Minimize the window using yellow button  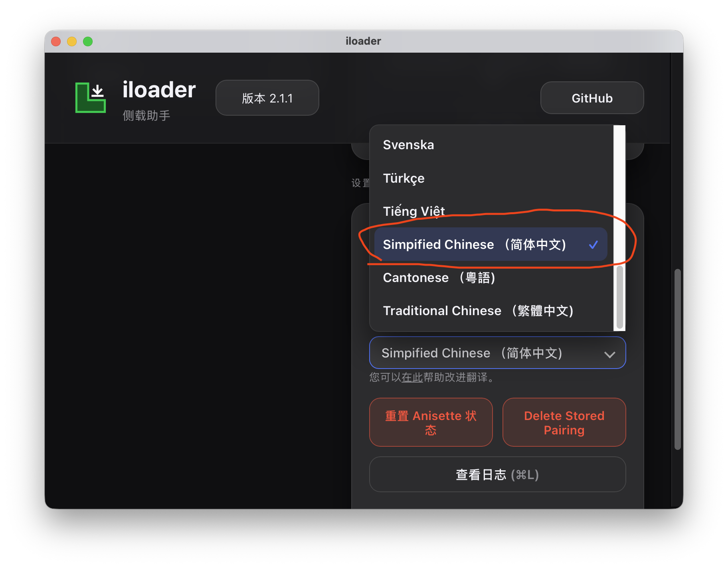pos(72,41)
